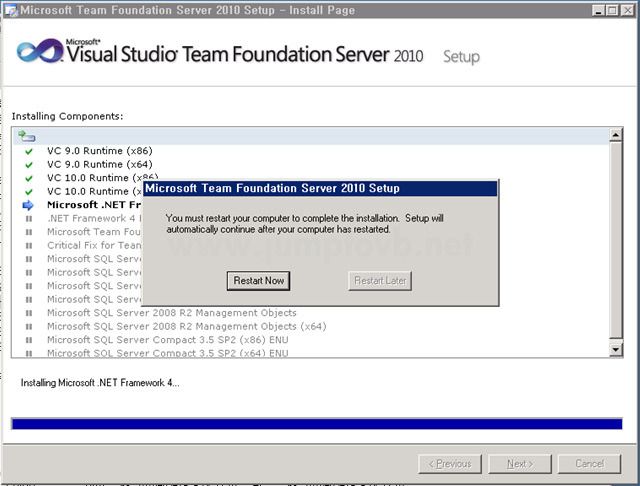
Task: Click the pause icon beside .NET Framework 4
Action: (x=29, y=219)
